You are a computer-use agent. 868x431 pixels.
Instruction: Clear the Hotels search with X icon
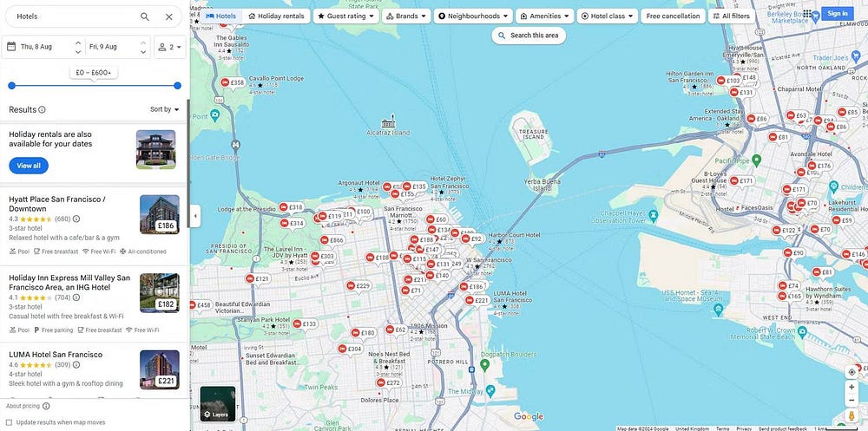tap(168, 16)
